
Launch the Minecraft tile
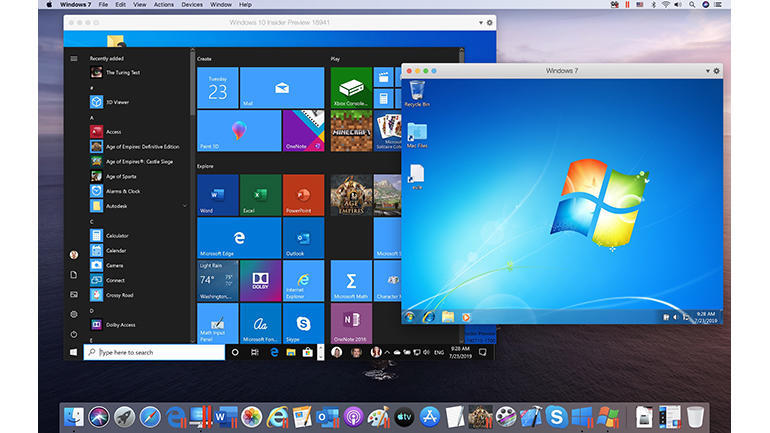351,131
